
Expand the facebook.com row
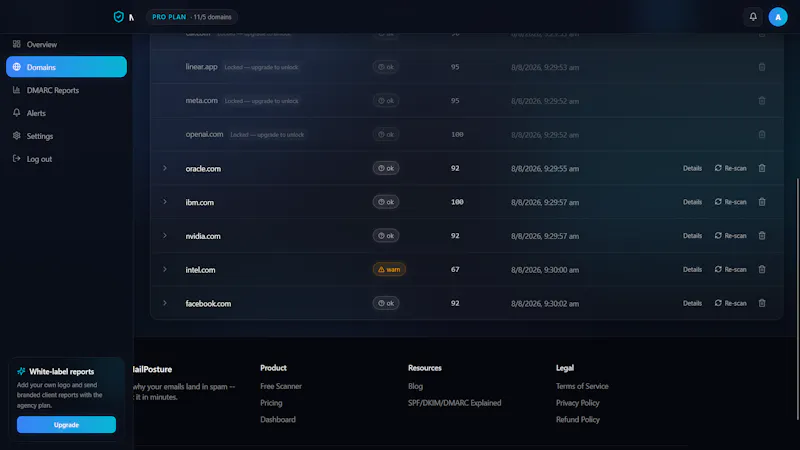[x=165, y=303]
